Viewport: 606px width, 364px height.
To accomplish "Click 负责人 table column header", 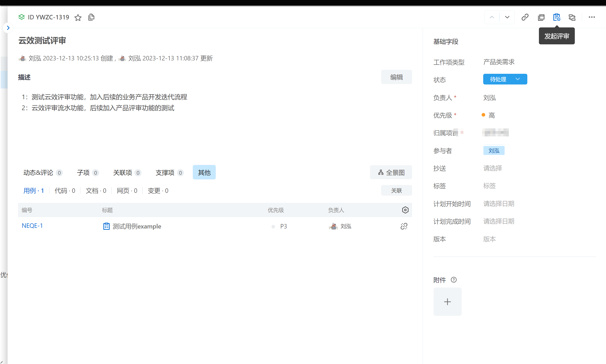I will click(336, 210).
